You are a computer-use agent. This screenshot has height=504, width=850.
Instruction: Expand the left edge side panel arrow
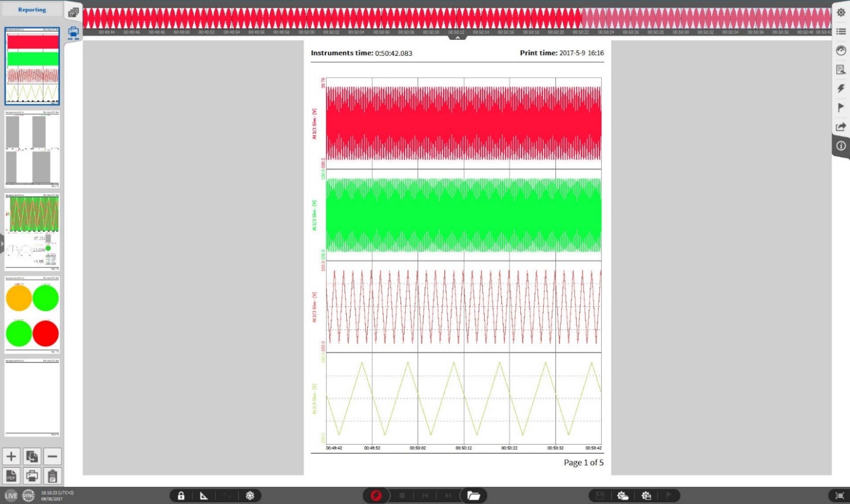[2, 243]
